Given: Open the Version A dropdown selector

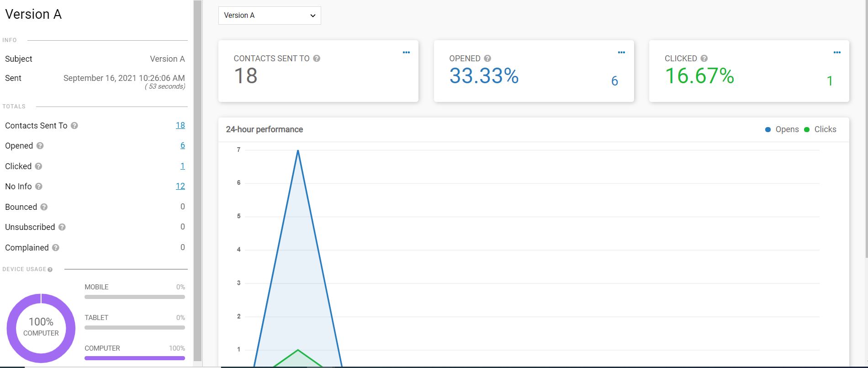Looking at the screenshot, I should (270, 16).
